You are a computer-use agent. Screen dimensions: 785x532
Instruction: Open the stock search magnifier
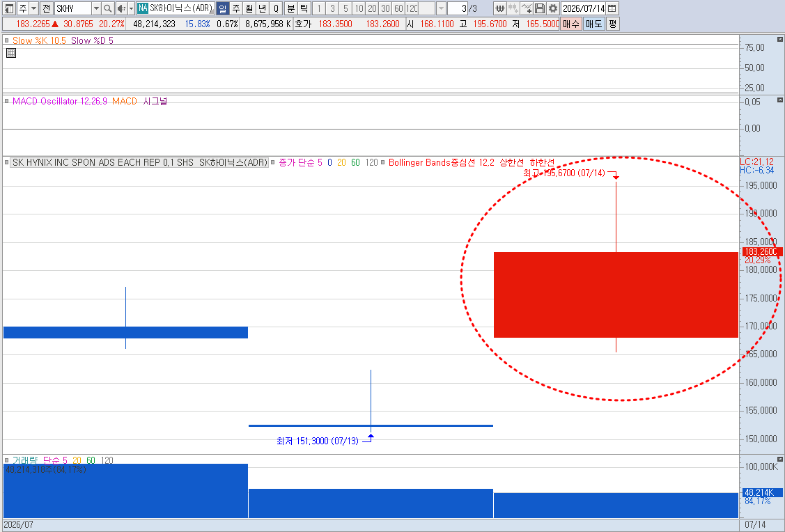(108, 8)
